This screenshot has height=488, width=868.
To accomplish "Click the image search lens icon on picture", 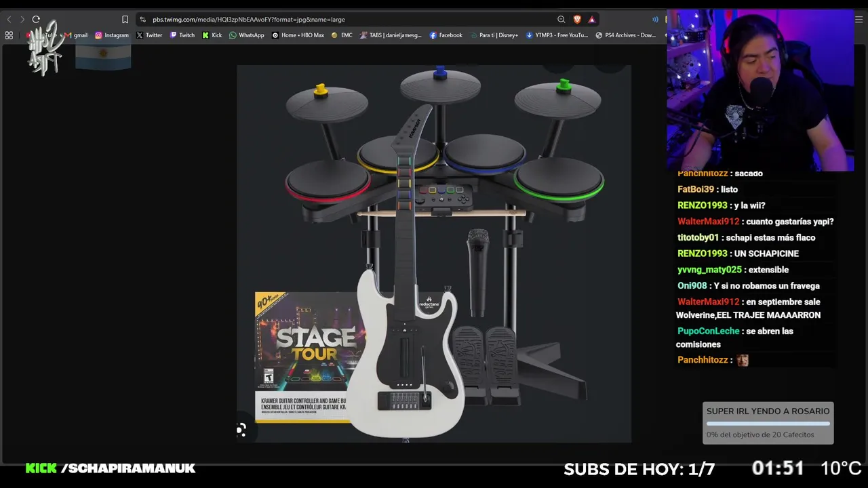I will click(x=241, y=430).
